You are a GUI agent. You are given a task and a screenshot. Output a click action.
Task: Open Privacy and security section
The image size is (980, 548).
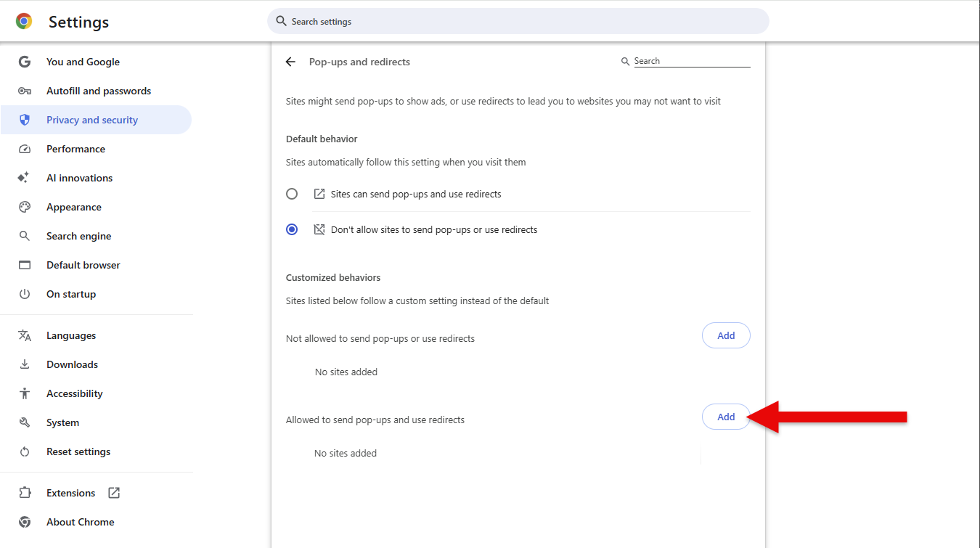96,120
